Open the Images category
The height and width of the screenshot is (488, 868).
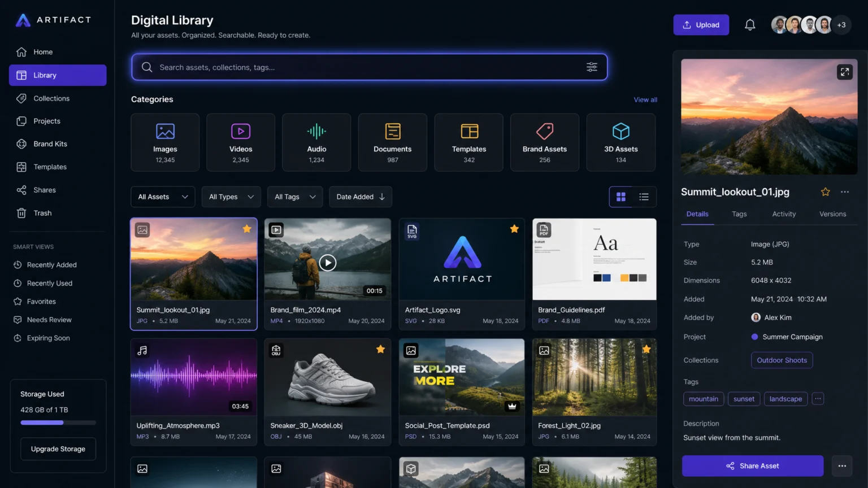click(x=165, y=142)
